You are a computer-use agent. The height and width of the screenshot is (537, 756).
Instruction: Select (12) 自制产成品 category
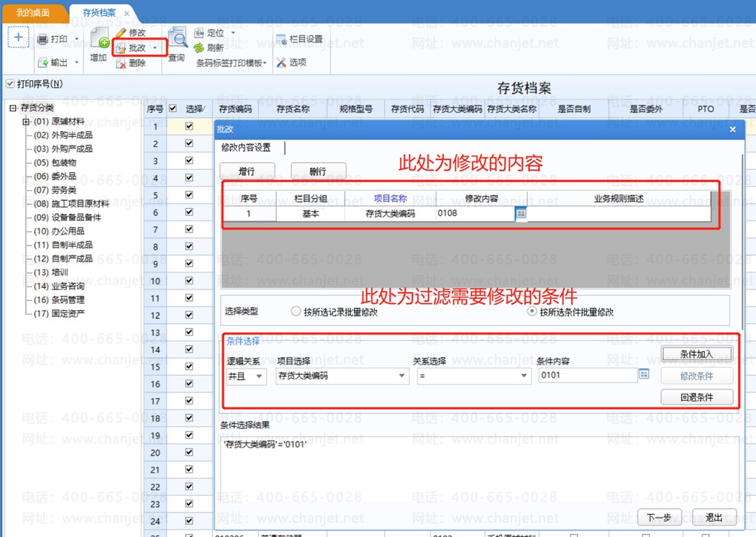pos(63,258)
